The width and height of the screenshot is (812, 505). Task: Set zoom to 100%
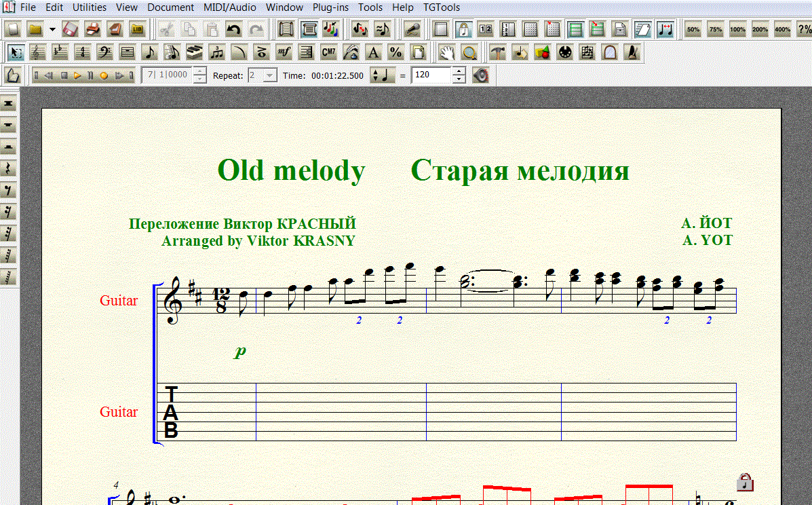737,29
